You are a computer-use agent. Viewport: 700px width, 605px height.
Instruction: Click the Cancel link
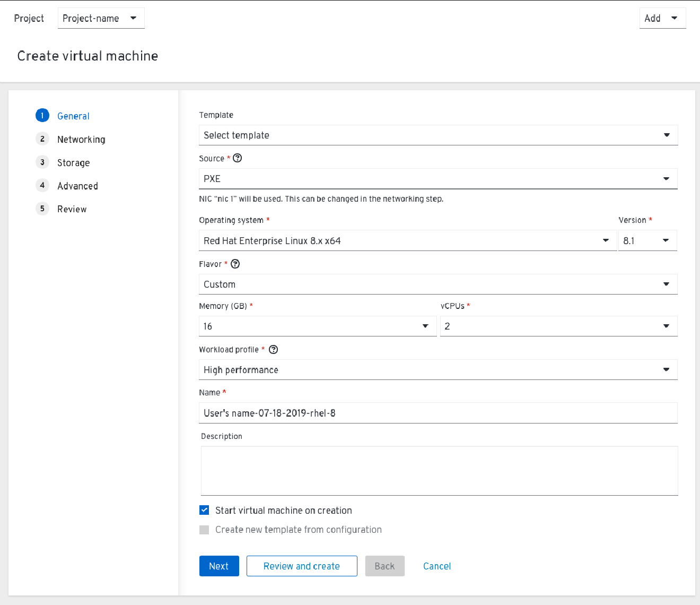[436, 566]
